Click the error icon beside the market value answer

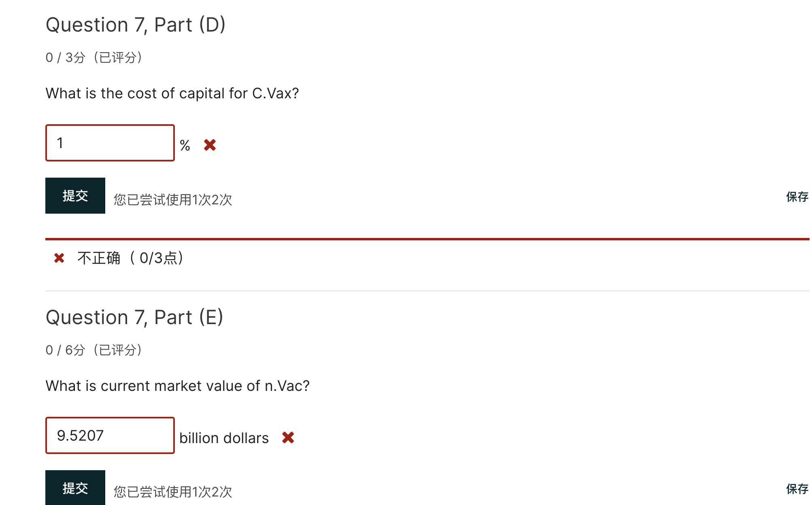(x=288, y=438)
